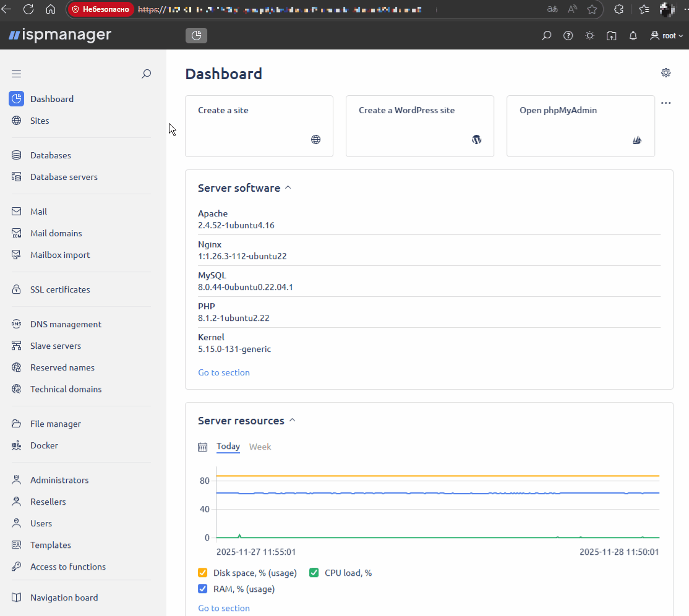Collapse the Server software section
The height and width of the screenshot is (616, 689).
(288, 188)
